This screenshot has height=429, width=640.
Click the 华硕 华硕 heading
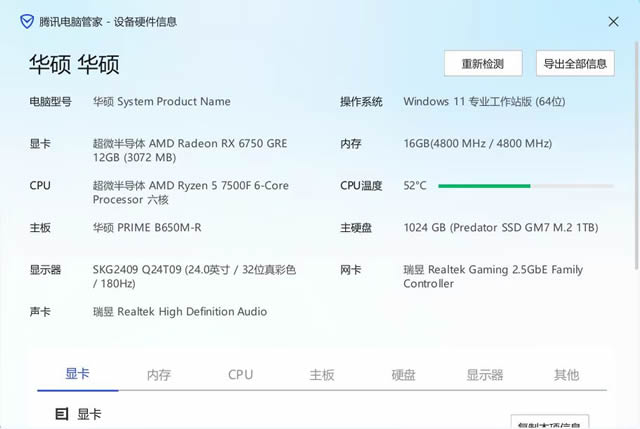[x=74, y=64]
